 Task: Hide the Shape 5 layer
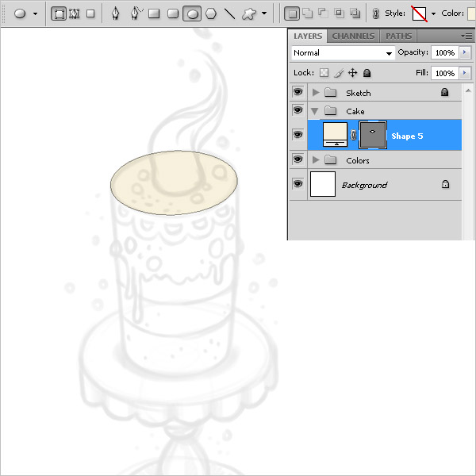298,135
